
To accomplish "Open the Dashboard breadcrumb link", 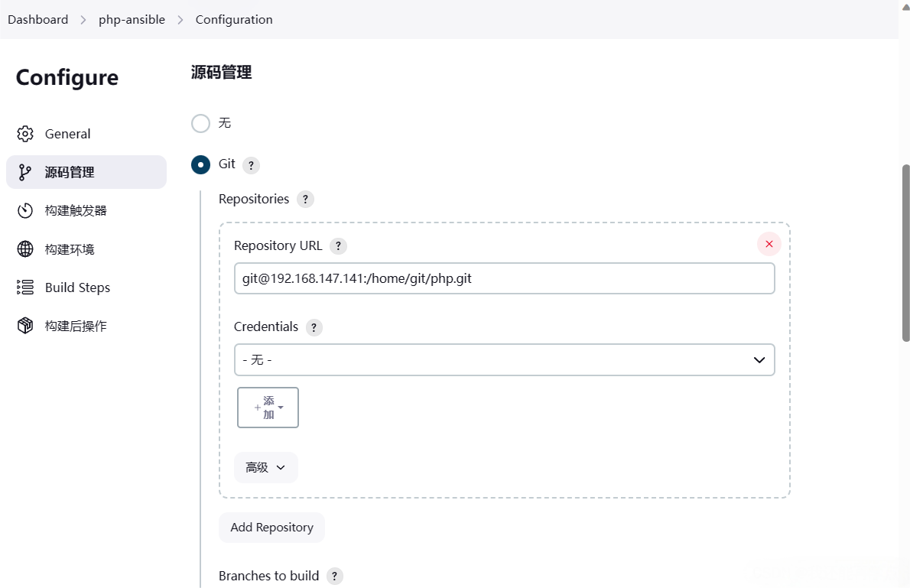I will click(x=37, y=19).
